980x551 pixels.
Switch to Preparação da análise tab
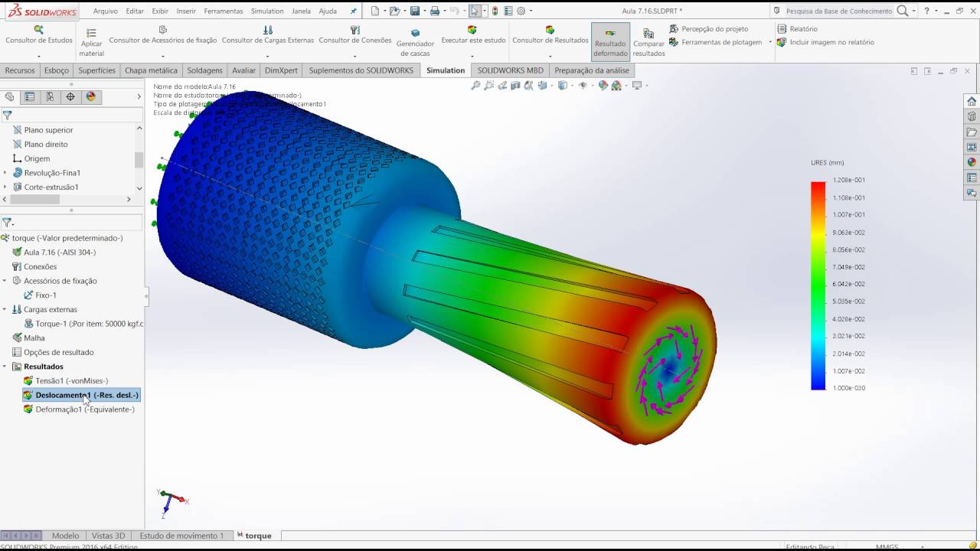[x=592, y=70]
